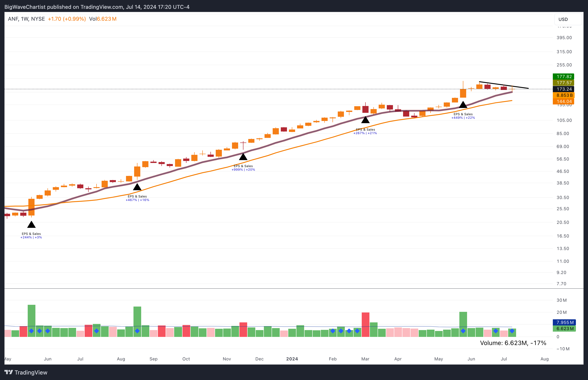Click the 7.955M volume average label
Screen dimensions: 588x380
tap(564, 322)
